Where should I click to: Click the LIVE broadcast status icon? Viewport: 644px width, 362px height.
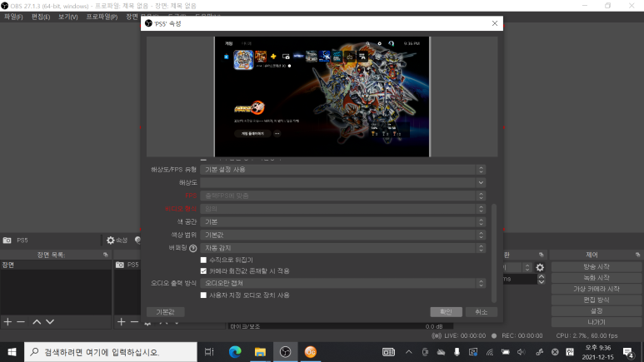[x=437, y=335]
